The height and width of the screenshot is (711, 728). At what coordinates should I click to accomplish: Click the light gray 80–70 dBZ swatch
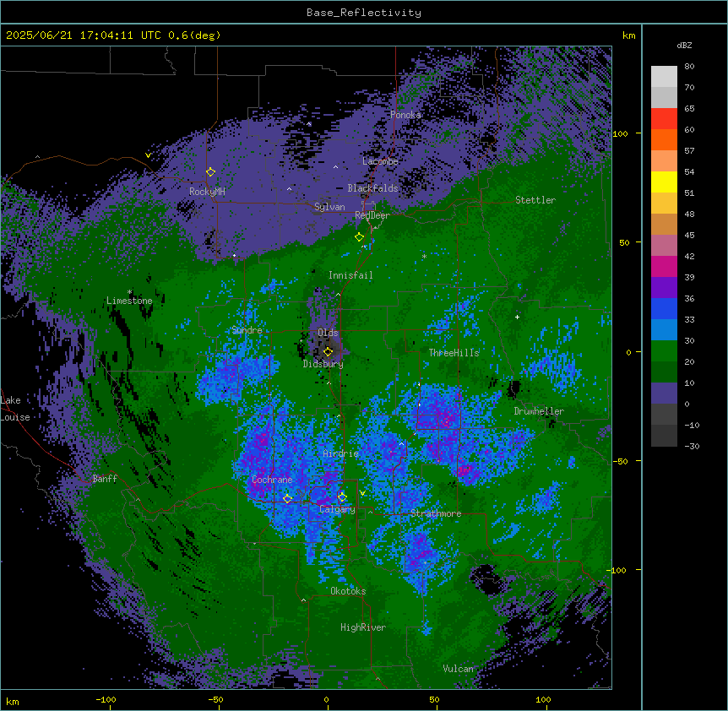[664, 77]
